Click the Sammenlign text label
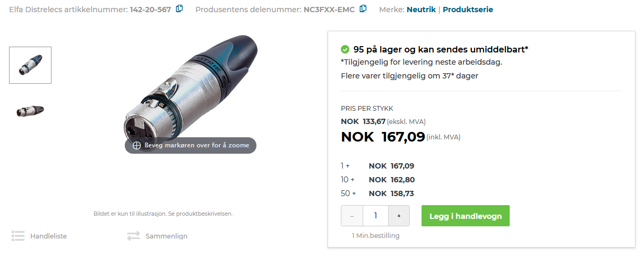Image resolution: width=644 pixels, height=256 pixels. (x=166, y=236)
